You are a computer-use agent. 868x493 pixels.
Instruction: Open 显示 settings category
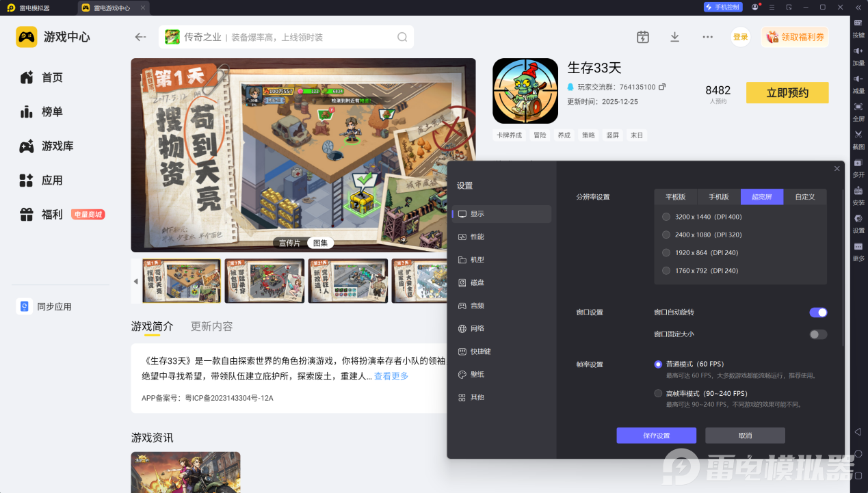point(501,214)
